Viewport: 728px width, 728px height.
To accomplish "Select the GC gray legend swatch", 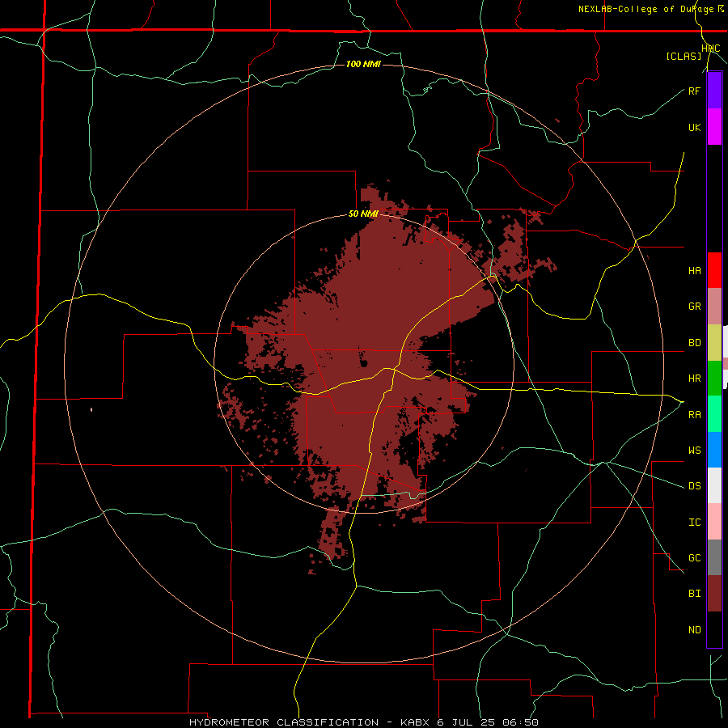I will coord(714,557).
